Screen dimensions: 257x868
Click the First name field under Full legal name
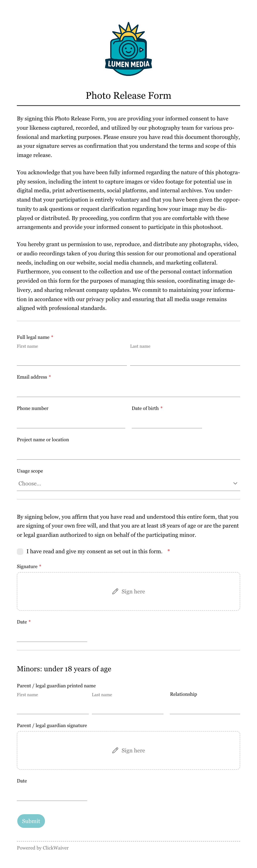click(x=72, y=358)
